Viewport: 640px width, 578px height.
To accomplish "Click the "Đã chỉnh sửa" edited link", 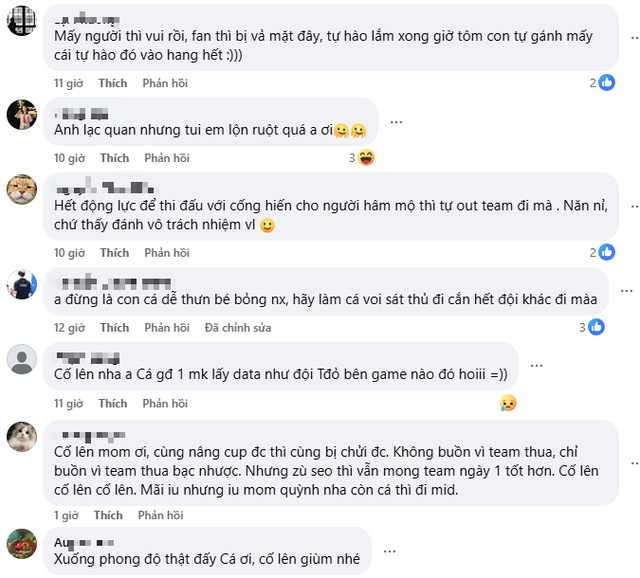I will click(x=238, y=328).
